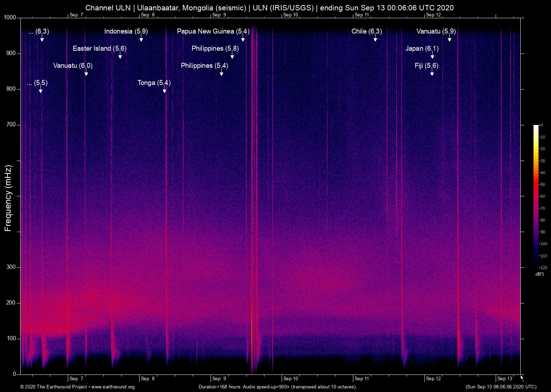The image size is (551, 392).
Task: Click the "800" frequency axis tick label
Action: click(12, 89)
